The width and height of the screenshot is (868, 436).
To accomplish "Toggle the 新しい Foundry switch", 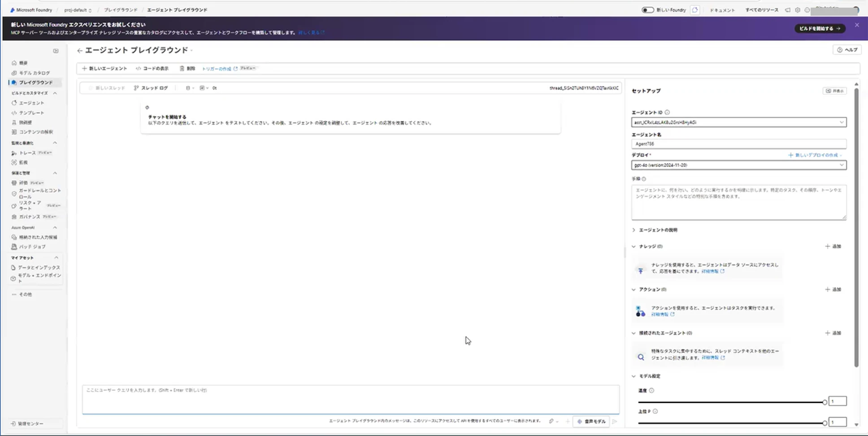I will pyautogui.click(x=647, y=10).
